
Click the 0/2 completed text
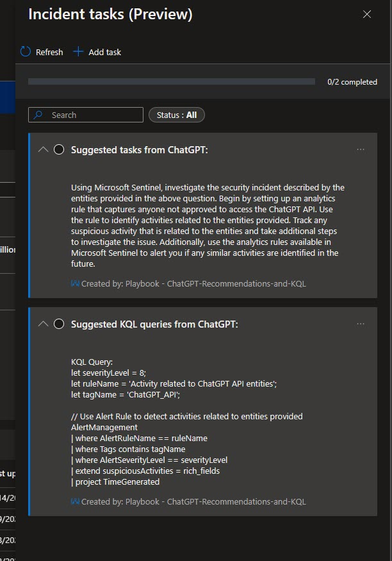tap(352, 82)
